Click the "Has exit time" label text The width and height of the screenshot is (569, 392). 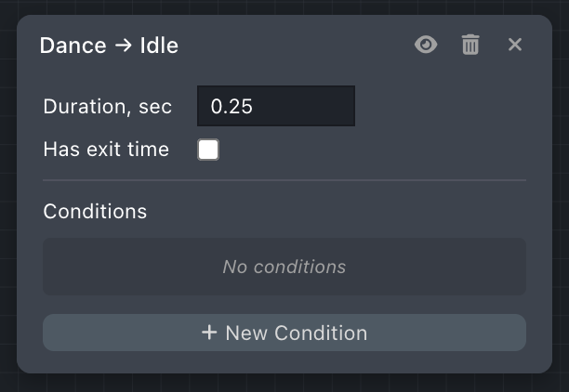[106, 150]
